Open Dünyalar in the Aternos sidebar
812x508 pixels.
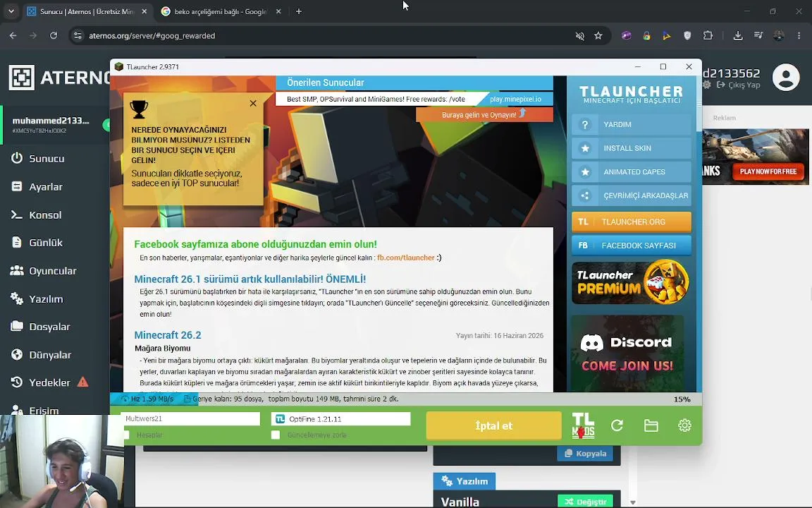coord(50,355)
